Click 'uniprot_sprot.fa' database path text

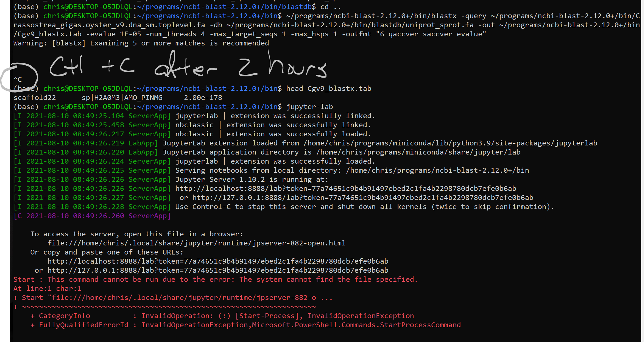[439, 25]
